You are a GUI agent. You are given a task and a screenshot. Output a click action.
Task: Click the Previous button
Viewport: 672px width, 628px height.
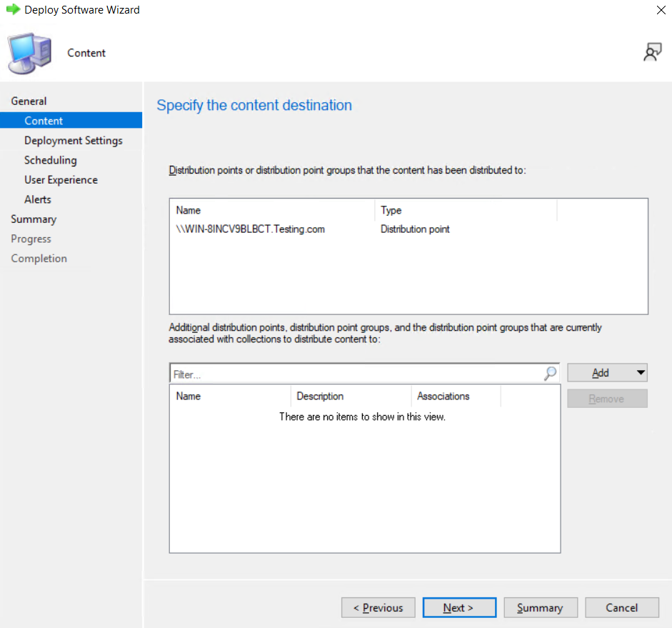click(x=378, y=607)
